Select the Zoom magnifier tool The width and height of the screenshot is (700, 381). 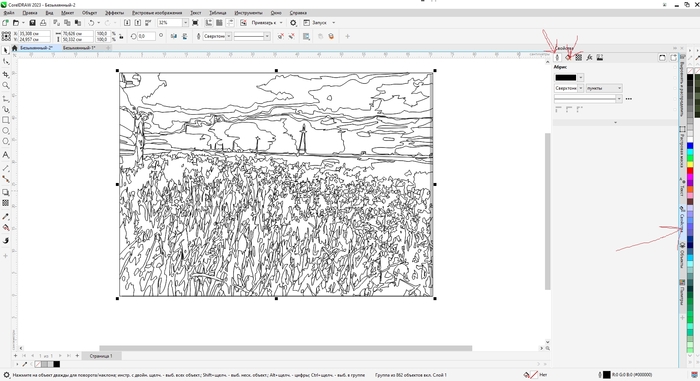[5, 85]
